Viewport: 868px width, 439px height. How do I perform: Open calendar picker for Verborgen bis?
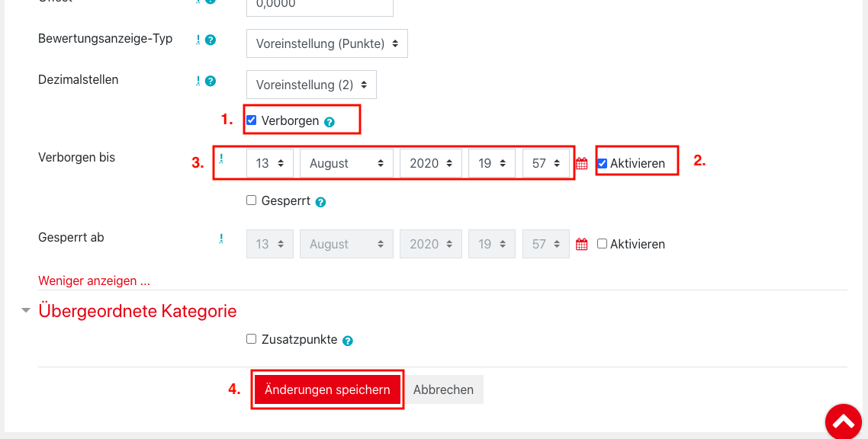coord(581,163)
